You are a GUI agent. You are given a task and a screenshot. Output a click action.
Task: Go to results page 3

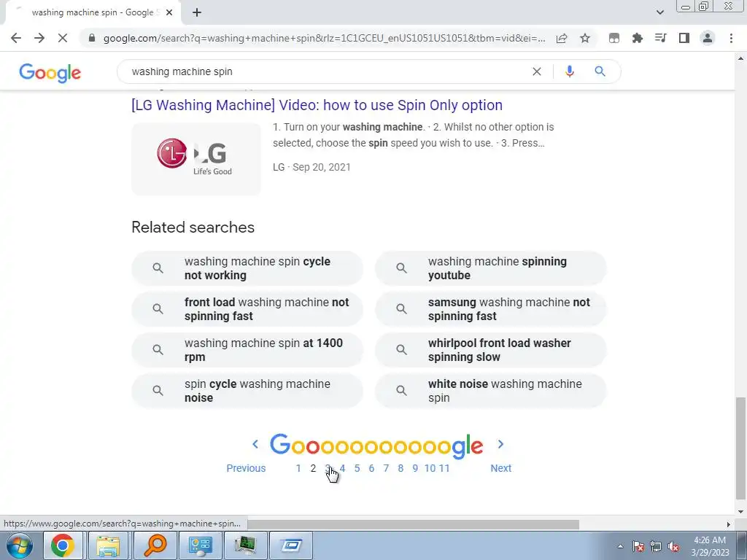coord(328,468)
